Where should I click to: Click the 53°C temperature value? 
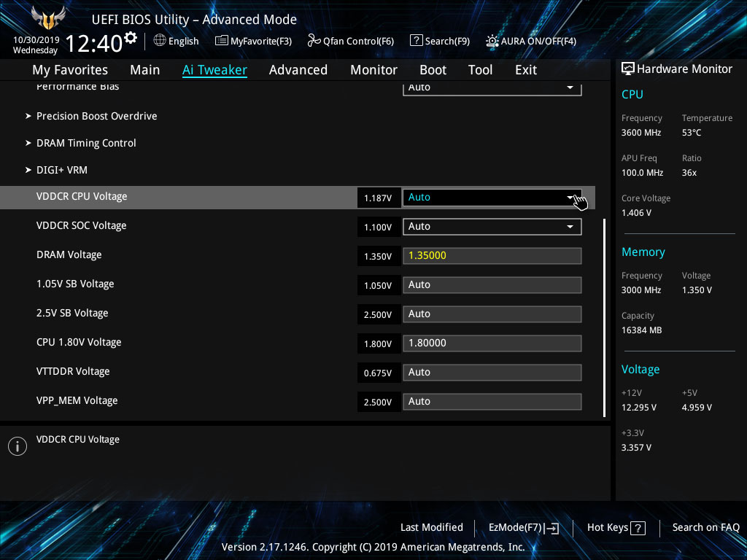click(x=692, y=133)
